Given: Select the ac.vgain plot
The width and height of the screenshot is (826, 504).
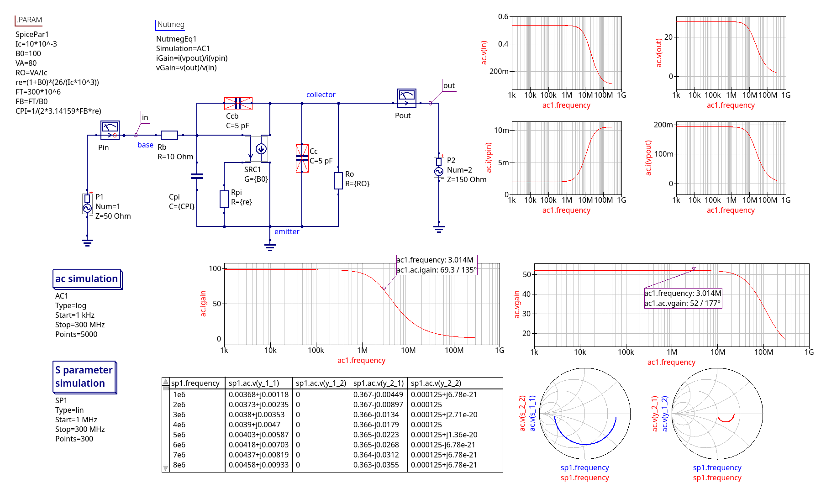Looking at the screenshot, I should [672, 305].
